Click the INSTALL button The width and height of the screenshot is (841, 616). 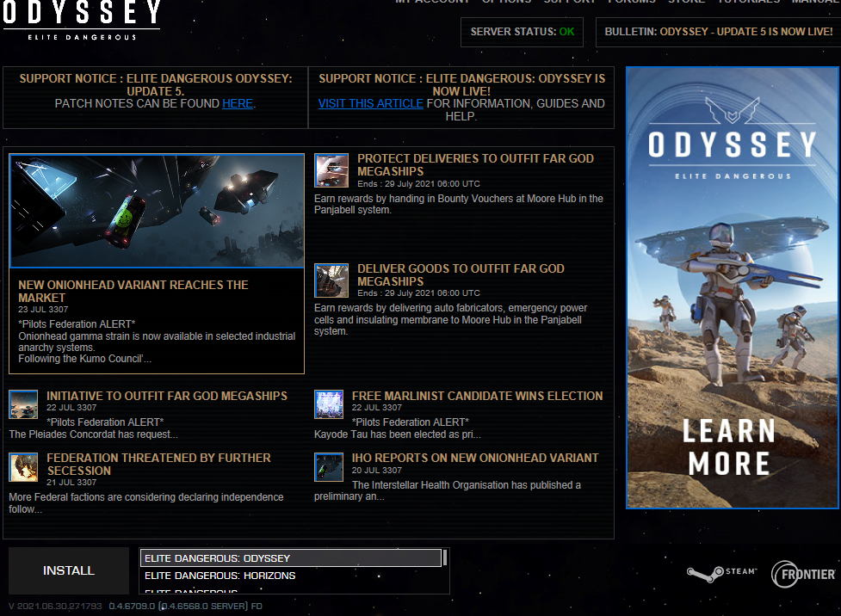point(69,570)
